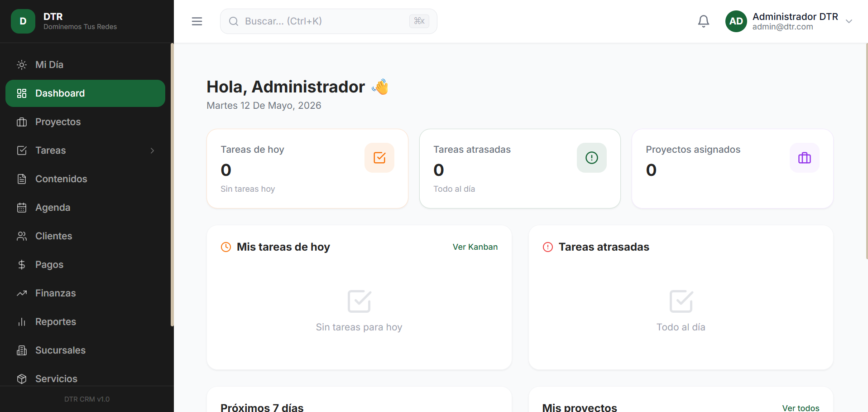The height and width of the screenshot is (412, 868).
Task: Toggle the sidebar with the hamburger icon
Action: pos(197,21)
